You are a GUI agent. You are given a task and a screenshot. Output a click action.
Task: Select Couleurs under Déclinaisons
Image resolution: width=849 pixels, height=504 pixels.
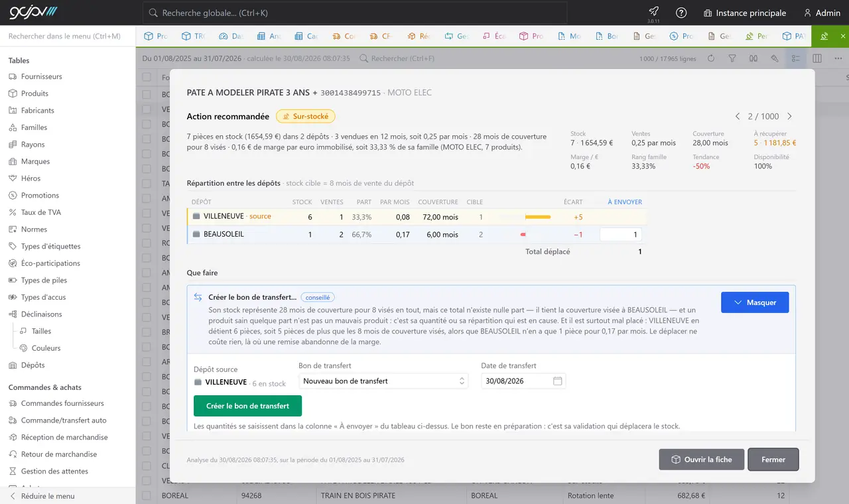coord(46,348)
